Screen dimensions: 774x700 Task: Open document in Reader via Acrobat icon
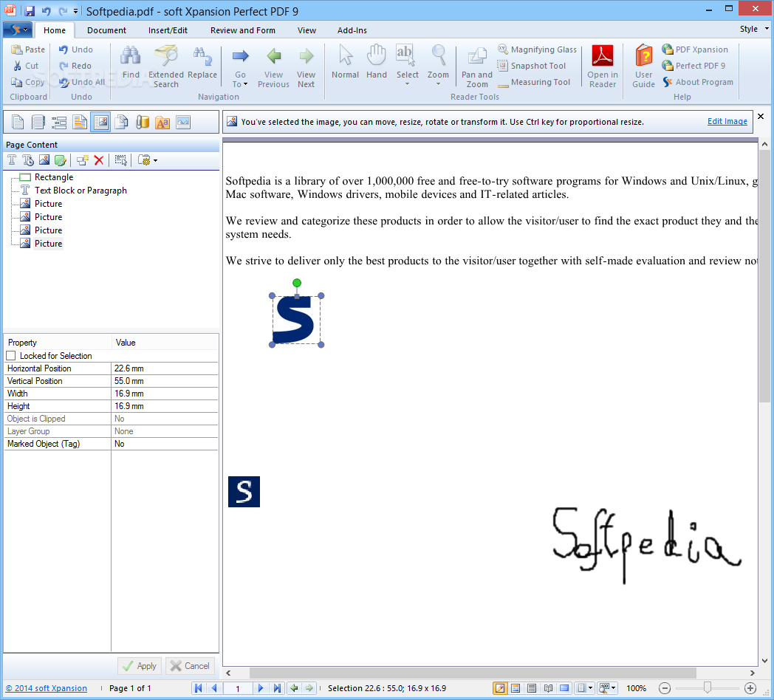pos(602,66)
